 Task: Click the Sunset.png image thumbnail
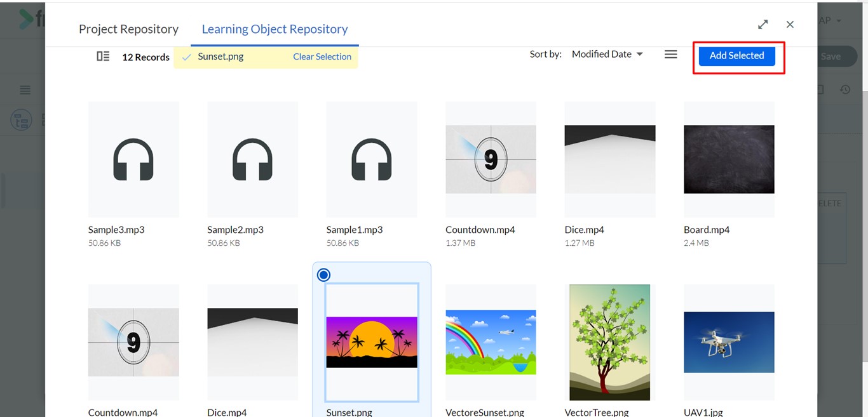[372, 342]
